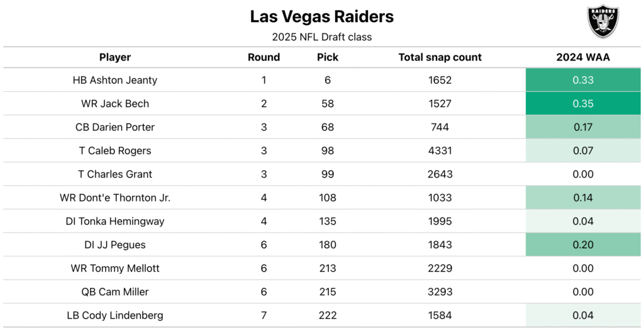Click the Raiders shield logo
Image resolution: width=644 pixels, height=330 pixels.
pos(602,21)
